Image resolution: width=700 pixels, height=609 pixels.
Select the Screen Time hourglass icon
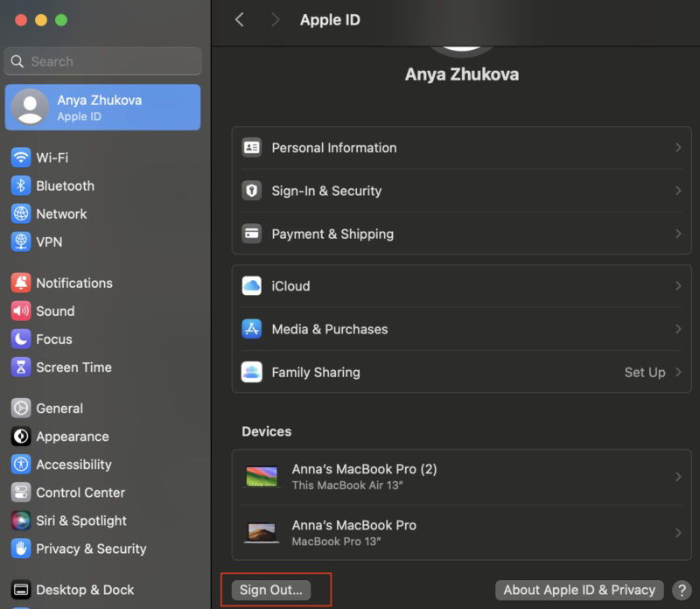point(21,367)
